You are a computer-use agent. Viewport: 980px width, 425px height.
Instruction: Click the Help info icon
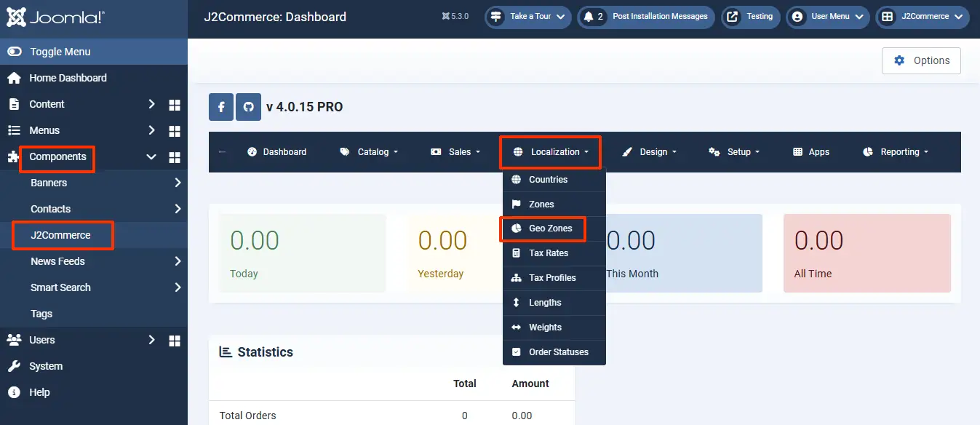[14, 392]
